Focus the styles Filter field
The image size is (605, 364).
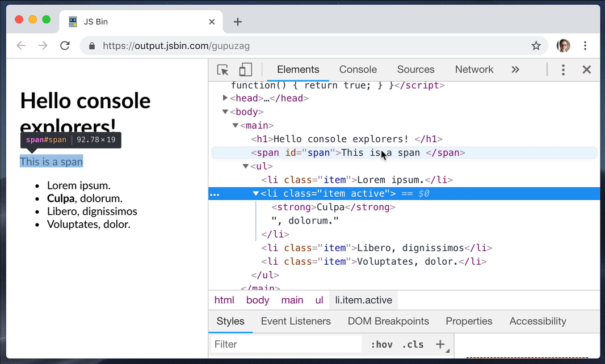point(287,344)
